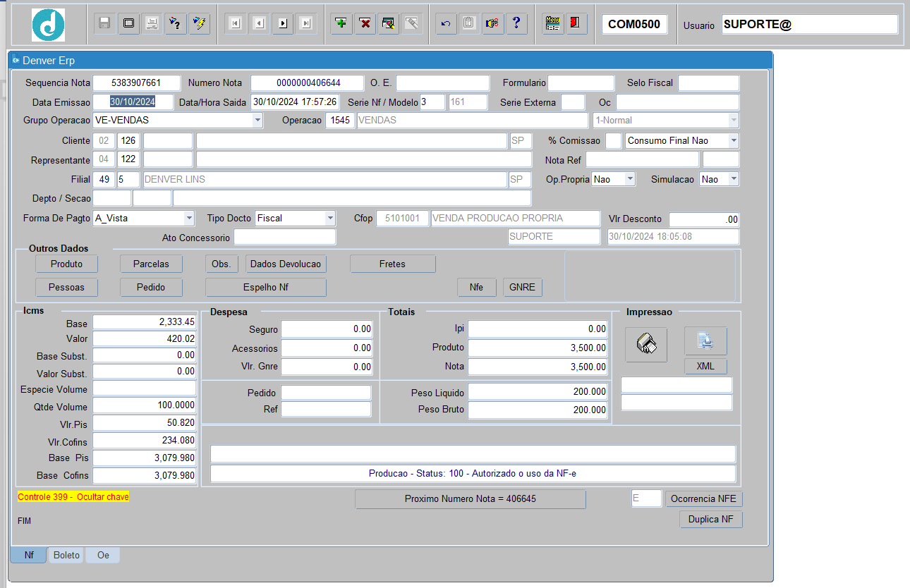Click the Fretes button
This screenshot has height=588, width=910.
[x=392, y=264]
